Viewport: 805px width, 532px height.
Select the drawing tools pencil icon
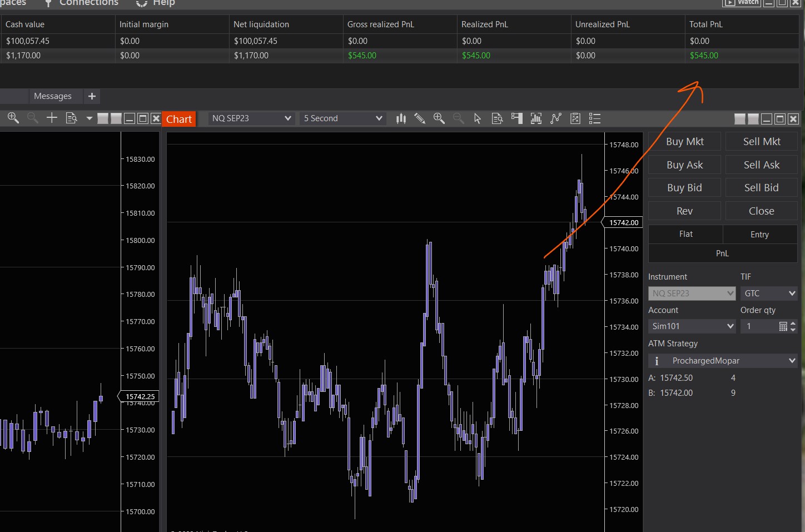(420, 118)
